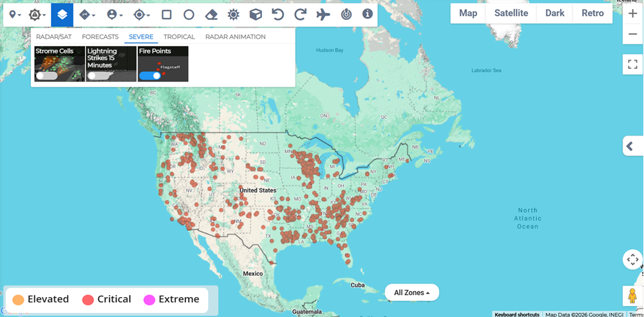Viewport: 644px width, 317px height.
Task: Open the location pin dropdown in toolbar
Action: 15,15
